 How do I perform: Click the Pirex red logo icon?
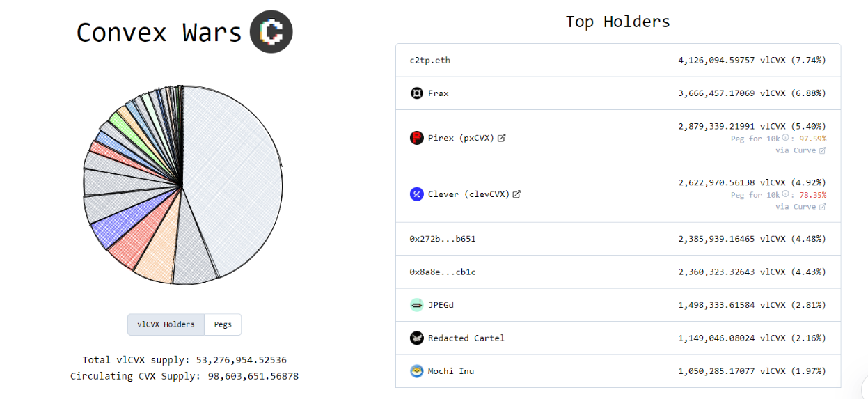click(416, 138)
